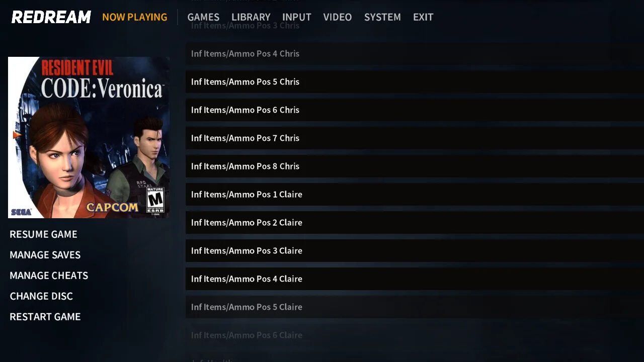
Task: Enable Inf Items/Ammo Pos 6 Chris cheat
Action: (x=415, y=110)
